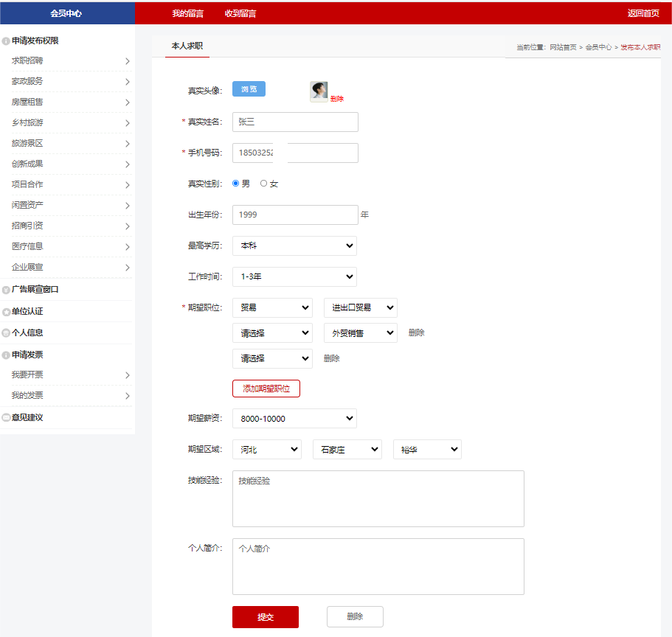Click the 技能经验 text area
Screen dimensions: 672x637
[378, 498]
